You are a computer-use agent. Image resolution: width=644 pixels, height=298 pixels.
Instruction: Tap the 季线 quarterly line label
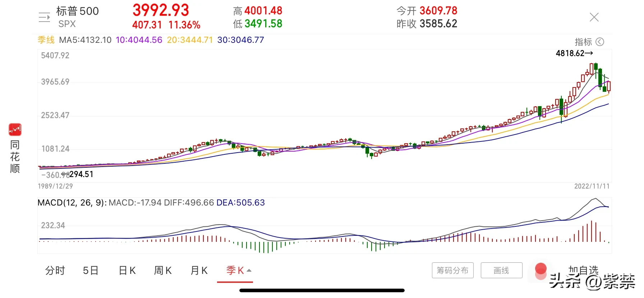(x=46, y=40)
